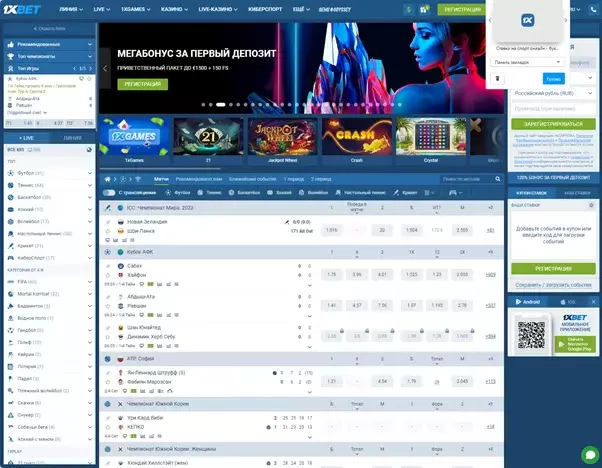Click the search magnifier icon
Image resolution: width=602 pixels, height=468 pixels.
498,179
